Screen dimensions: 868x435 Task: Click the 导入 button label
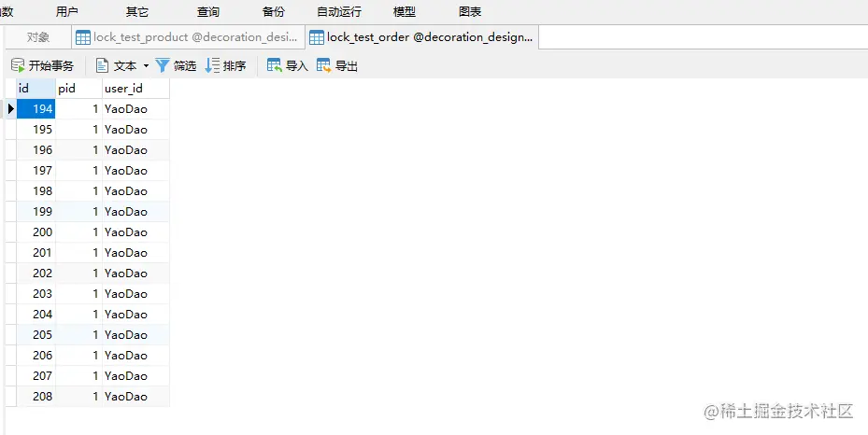297,66
